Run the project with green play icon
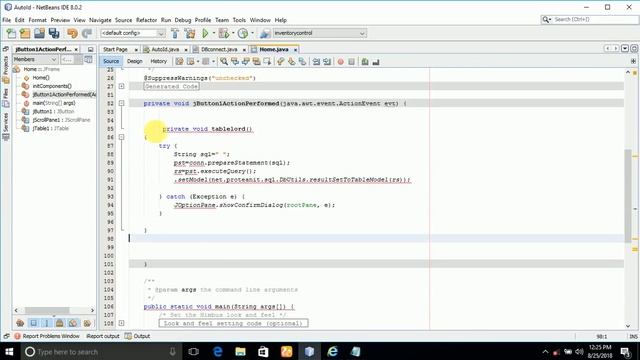 pyautogui.click(x=206, y=33)
